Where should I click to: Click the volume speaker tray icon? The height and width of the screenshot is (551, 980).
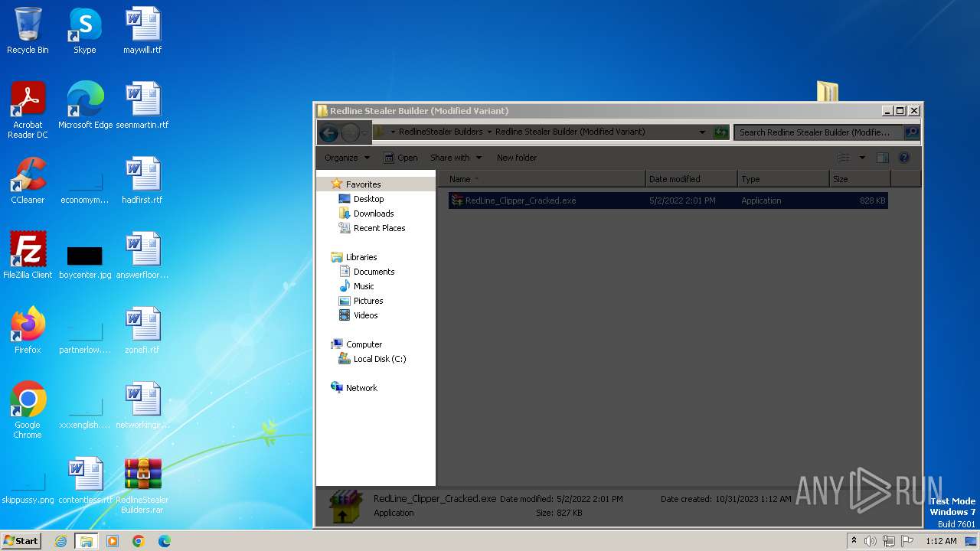pyautogui.click(x=871, y=541)
